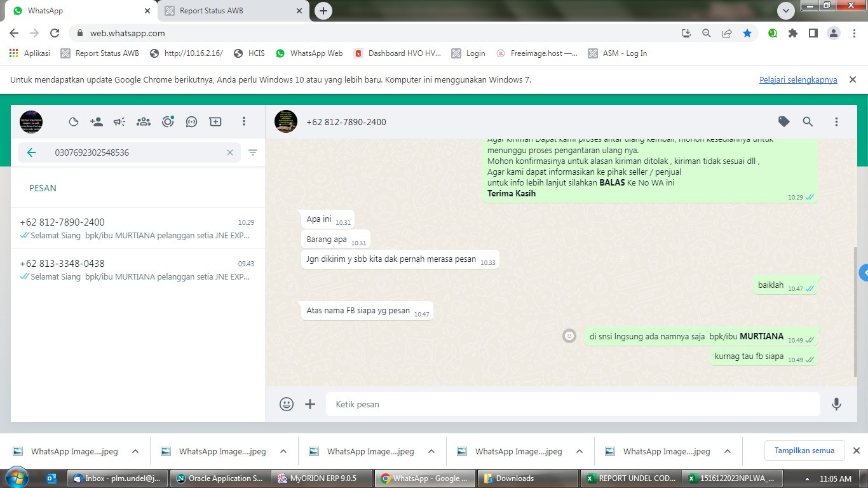
Task: Open chat result +62 813-3348-0438
Action: click(x=137, y=270)
